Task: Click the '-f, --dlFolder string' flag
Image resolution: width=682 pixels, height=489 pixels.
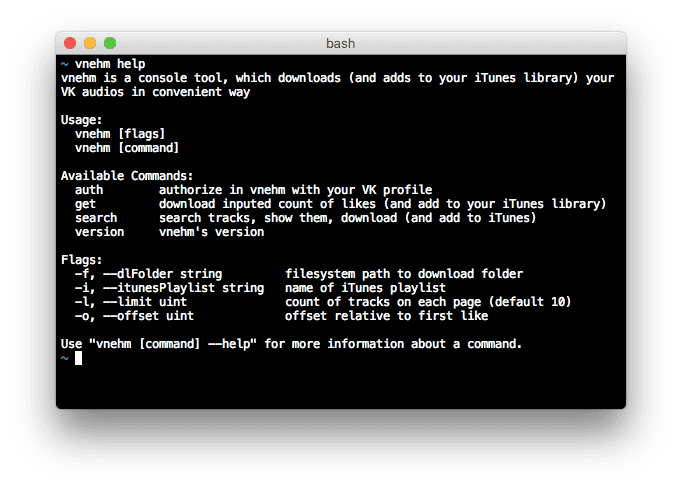Action: (148, 274)
